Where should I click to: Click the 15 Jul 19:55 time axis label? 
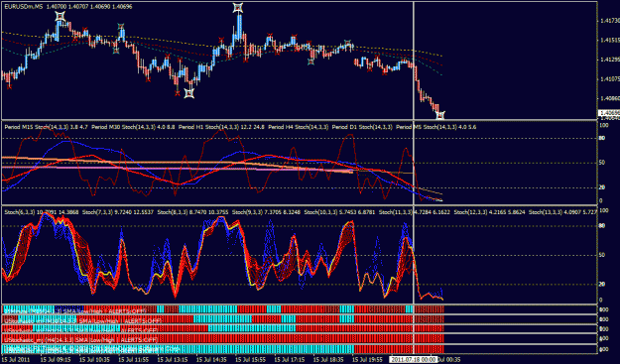click(x=367, y=360)
